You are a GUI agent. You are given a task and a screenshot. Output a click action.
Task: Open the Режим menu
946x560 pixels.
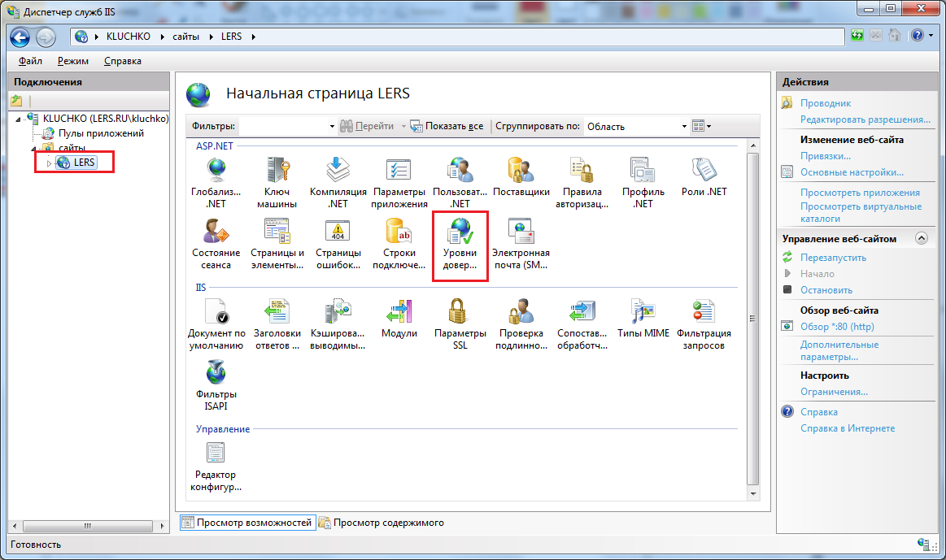(73, 61)
